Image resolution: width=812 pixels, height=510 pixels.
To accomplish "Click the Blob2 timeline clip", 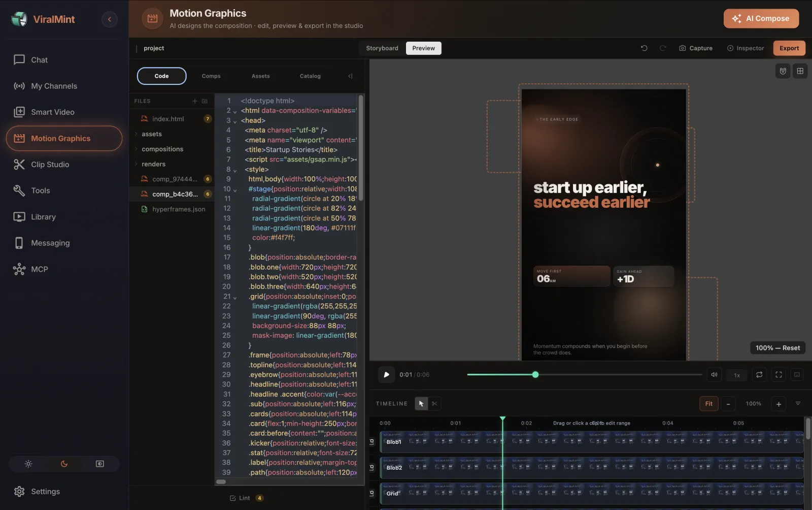I will coord(592,467).
